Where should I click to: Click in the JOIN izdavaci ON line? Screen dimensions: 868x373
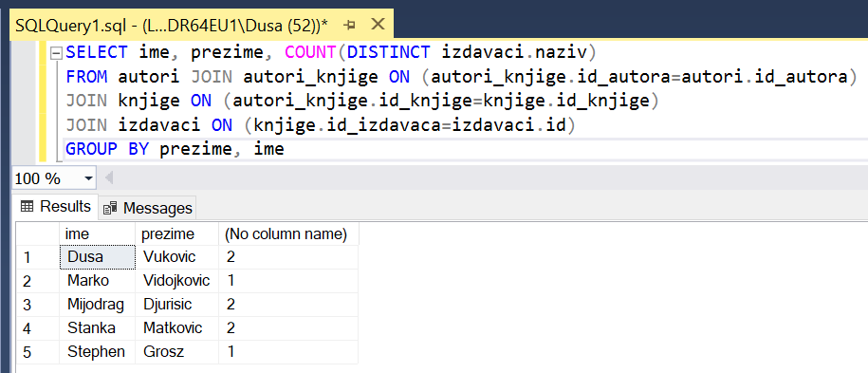[322, 125]
